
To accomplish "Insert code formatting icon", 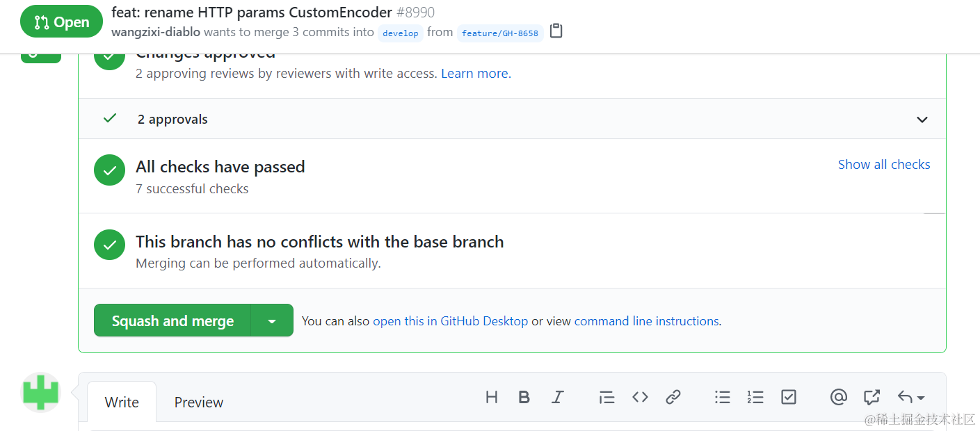I will click(640, 397).
